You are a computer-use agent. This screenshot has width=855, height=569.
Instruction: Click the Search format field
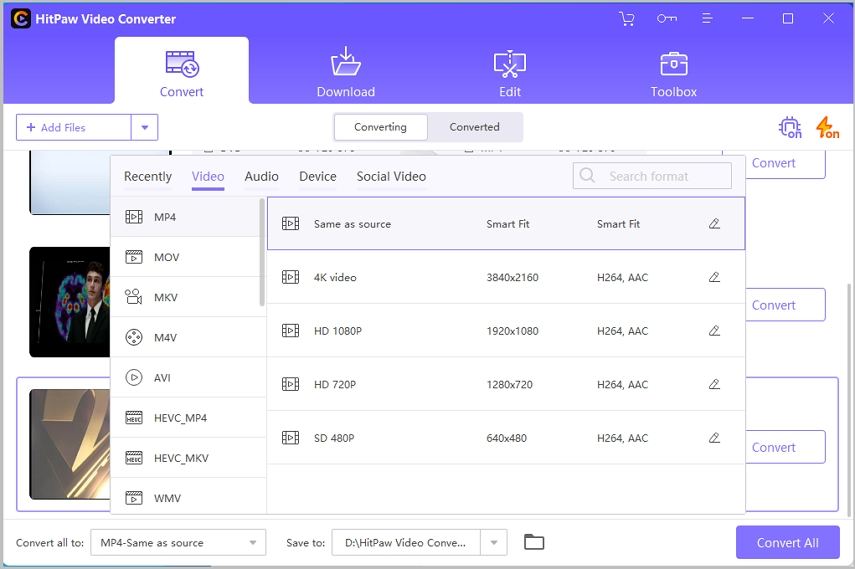(652, 176)
